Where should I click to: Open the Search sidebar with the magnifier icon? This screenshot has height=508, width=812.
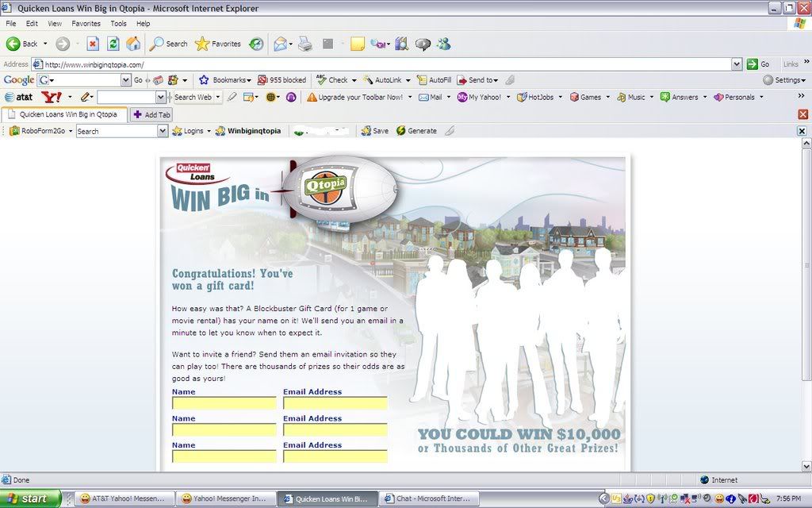click(158, 44)
